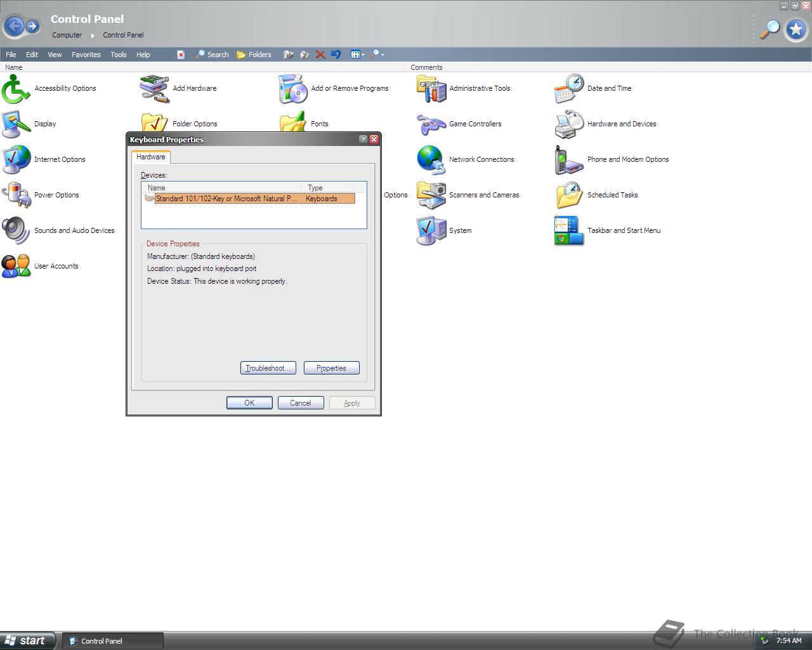Click the Properties button in Device Properties
The image size is (812, 650).
click(332, 368)
